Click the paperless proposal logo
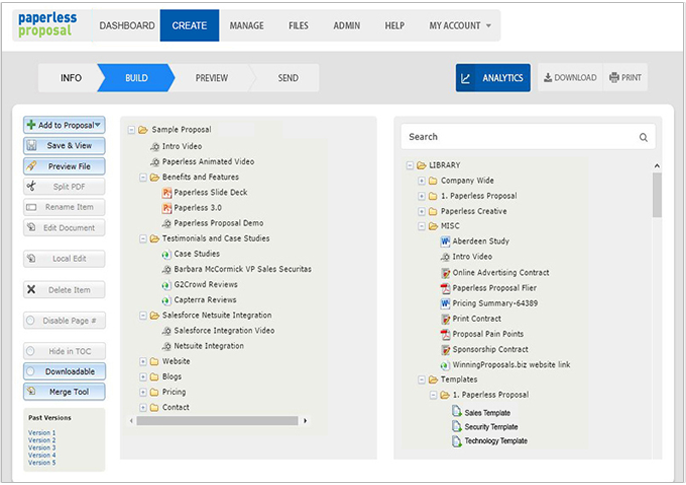The image size is (686, 485). pos(47,24)
